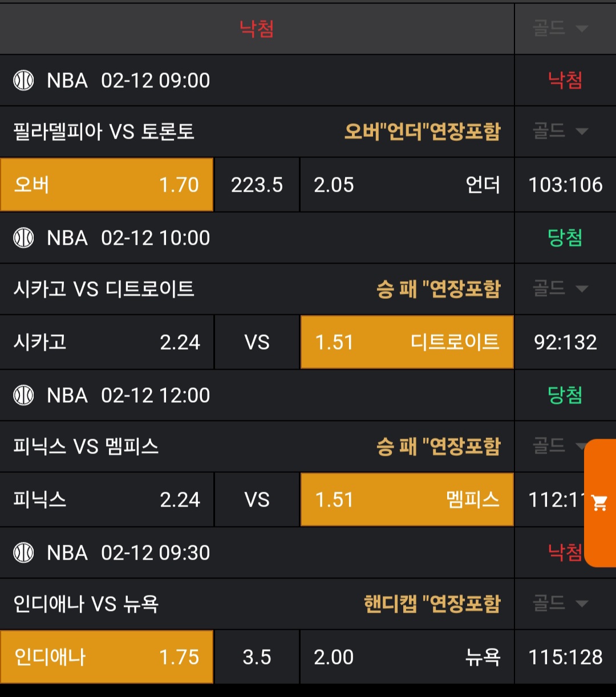
Task: Choose 뉴욕 handicap at 2.00
Action: tap(407, 657)
